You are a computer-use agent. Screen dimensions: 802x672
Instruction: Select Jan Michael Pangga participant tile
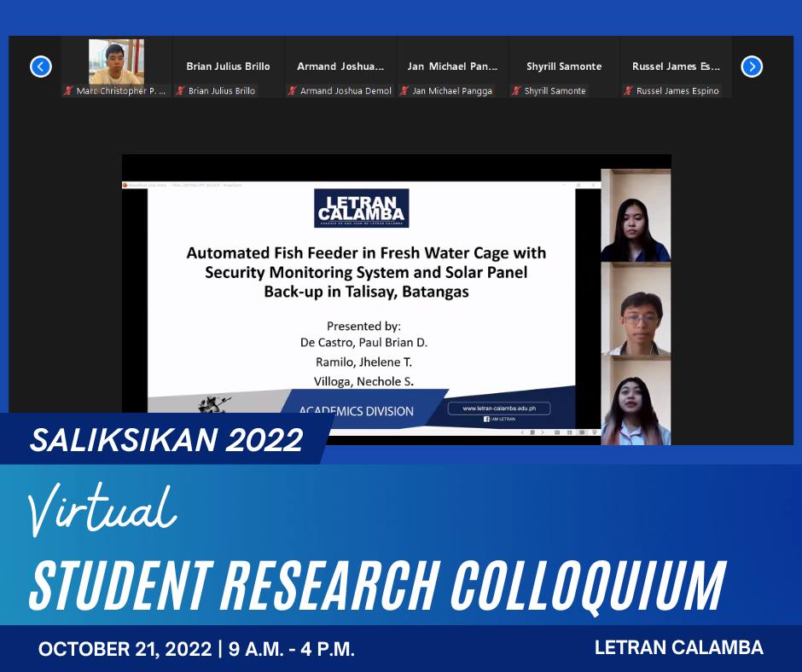(x=452, y=67)
